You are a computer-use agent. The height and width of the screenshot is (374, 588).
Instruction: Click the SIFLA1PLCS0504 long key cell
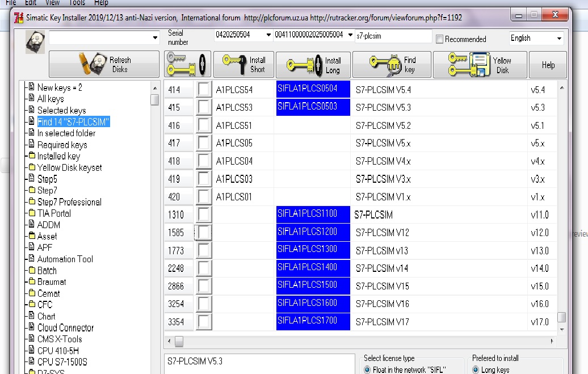click(x=313, y=89)
